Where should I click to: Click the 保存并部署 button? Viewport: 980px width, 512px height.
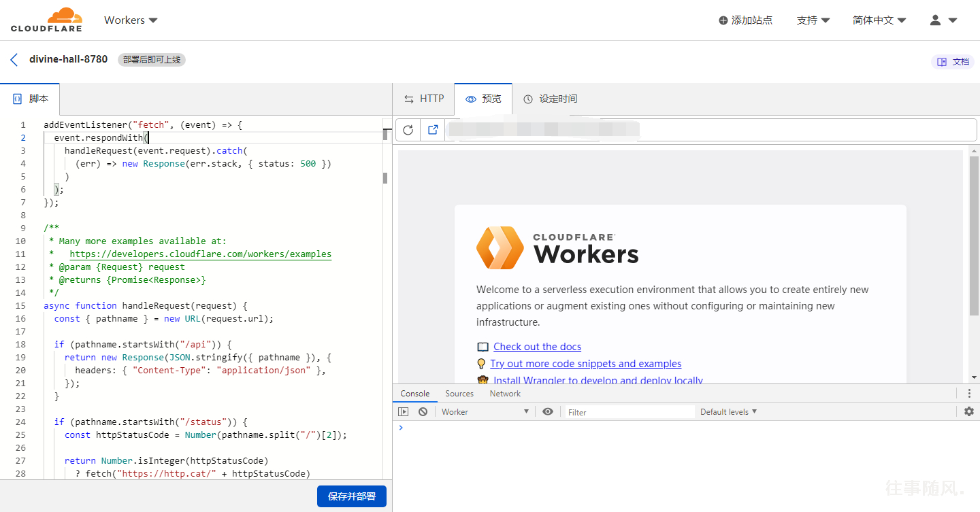click(352, 496)
